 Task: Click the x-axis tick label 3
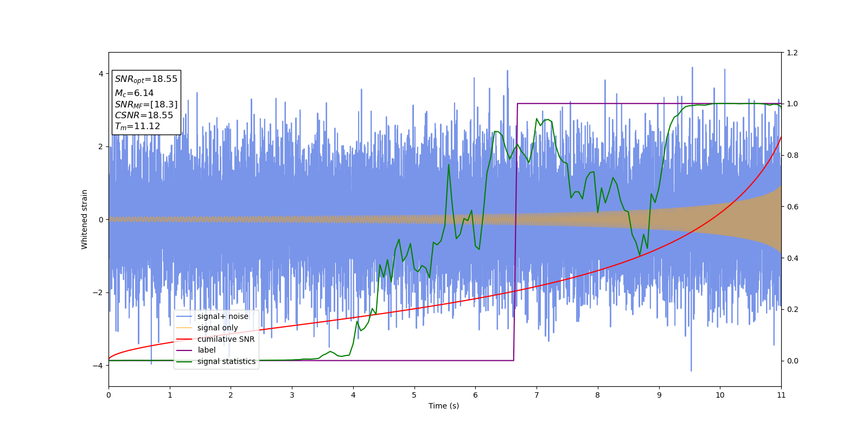292,395
